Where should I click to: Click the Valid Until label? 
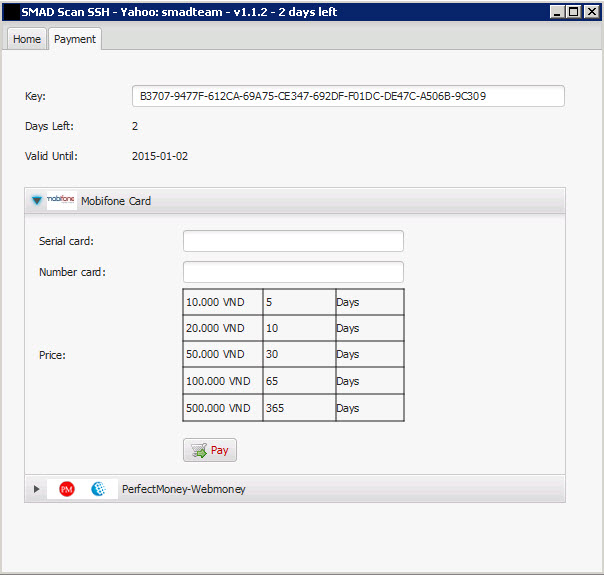(x=51, y=156)
